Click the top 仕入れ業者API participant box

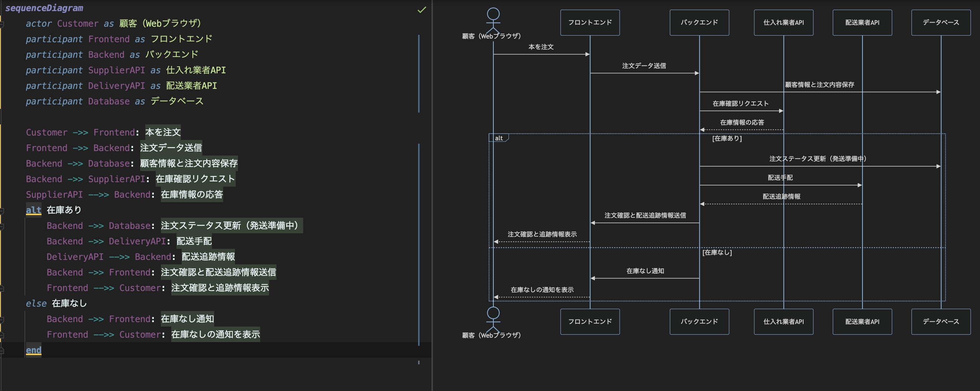click(x=783, y=23)
